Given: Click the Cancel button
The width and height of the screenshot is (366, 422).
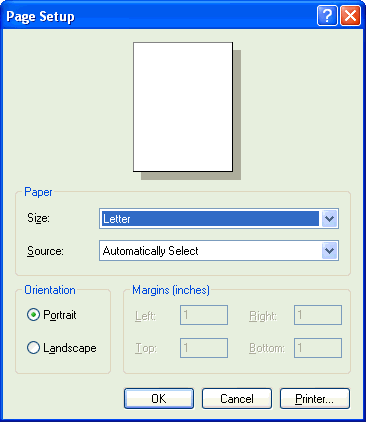Looking at the screenshot, I should coord(237,398).
